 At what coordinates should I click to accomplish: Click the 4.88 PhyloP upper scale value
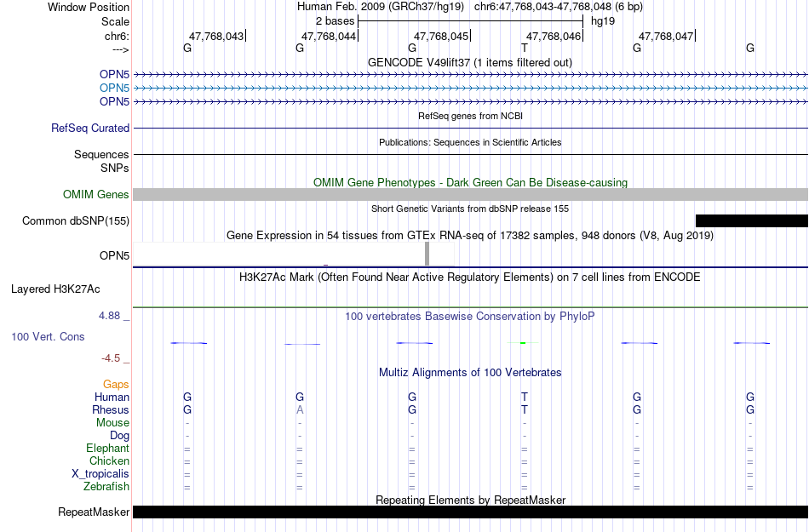(x=109, y=316)
